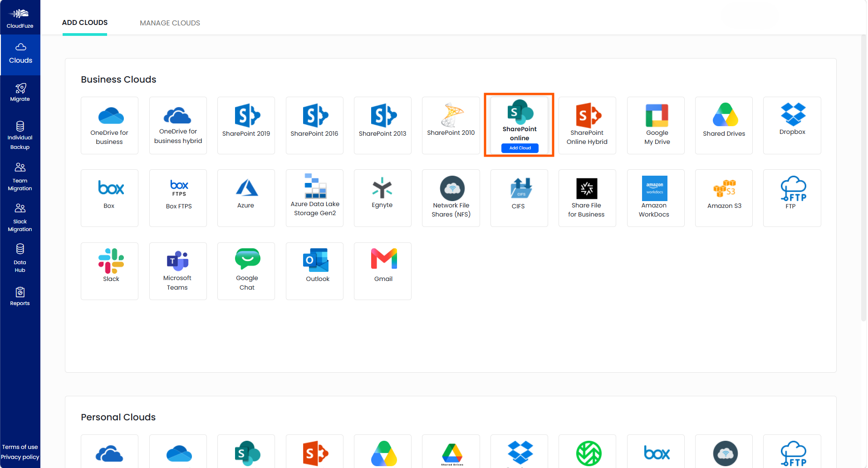Open Individual Backup in sidebar
868x468 pixels.
(20, 135)
